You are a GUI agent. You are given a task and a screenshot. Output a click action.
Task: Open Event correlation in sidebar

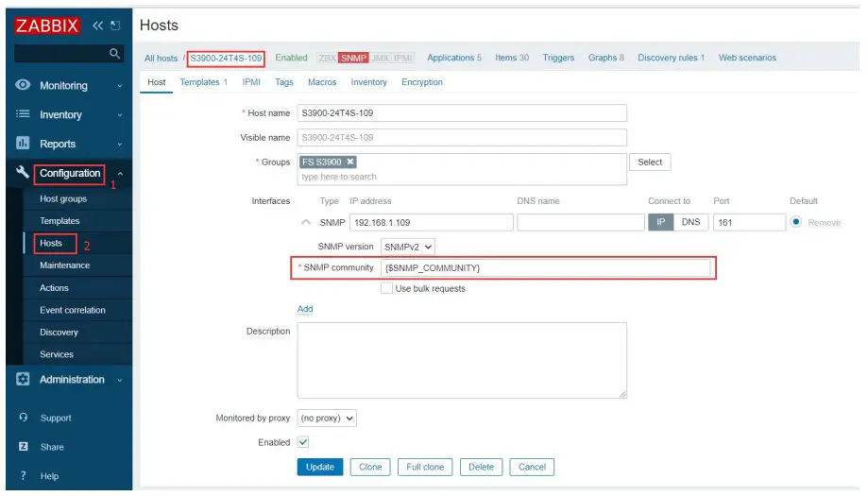73,310
